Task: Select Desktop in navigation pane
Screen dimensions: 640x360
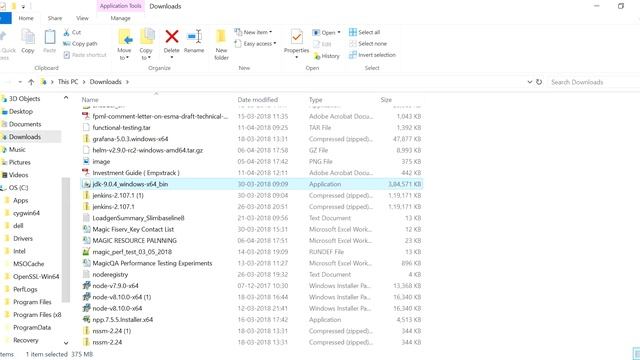Action: pyautogui.click(x=21, y=111)
